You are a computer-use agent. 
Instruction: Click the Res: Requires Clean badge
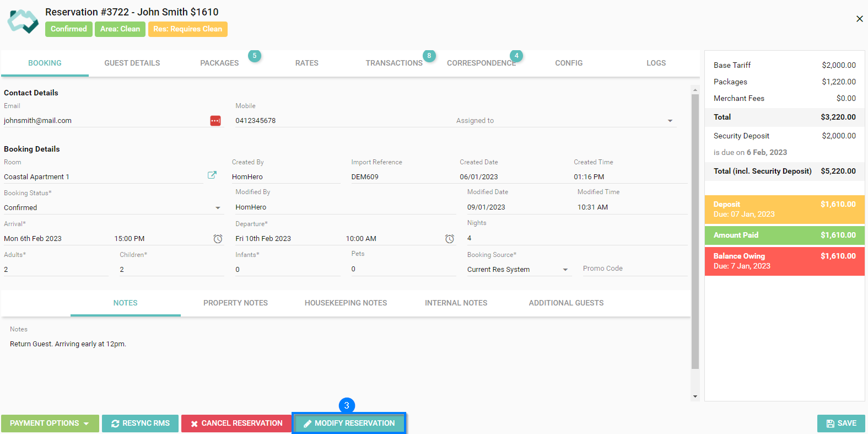[x=188, y=29]
